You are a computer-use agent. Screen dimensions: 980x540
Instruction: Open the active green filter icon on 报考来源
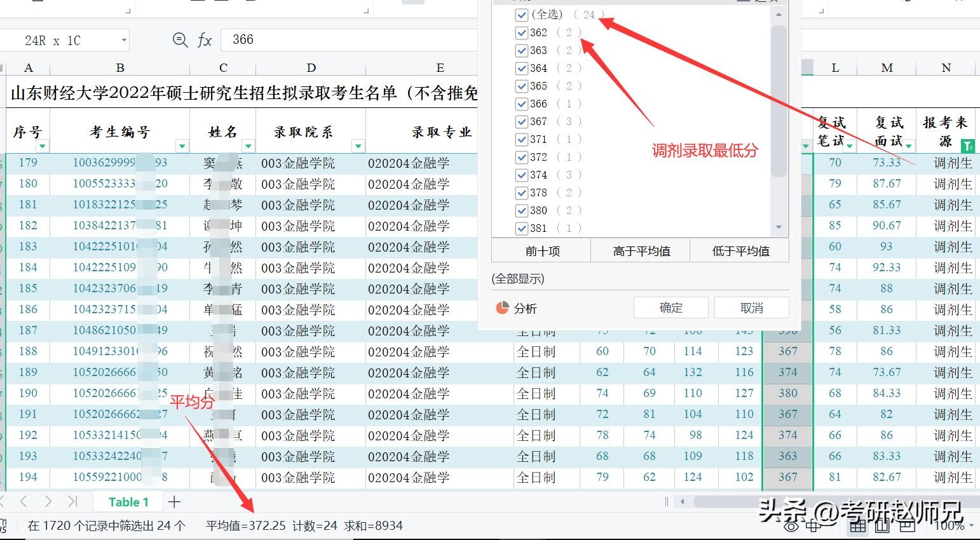coord(967,146)
